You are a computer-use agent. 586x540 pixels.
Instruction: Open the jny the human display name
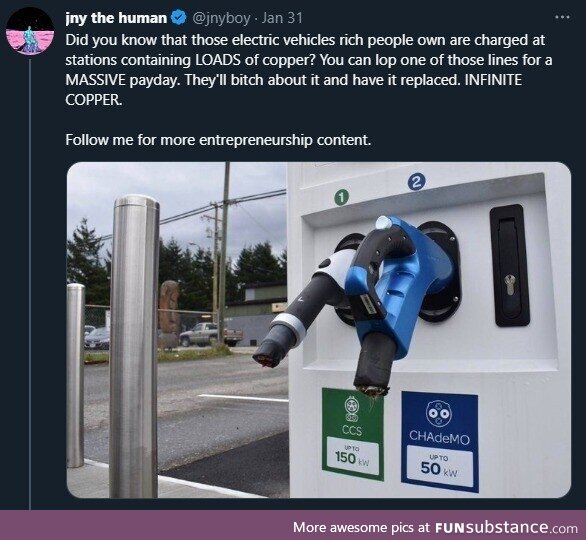coord(116,18)
